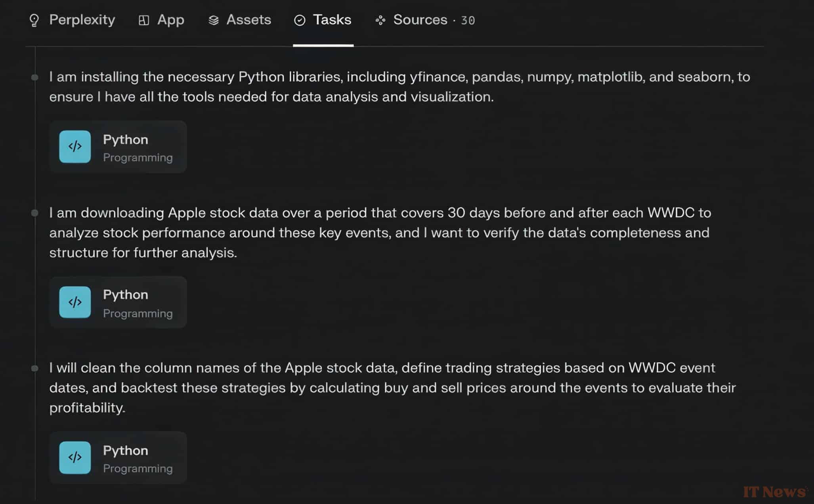Viewport: 814px width, 504px height.
Task: Click the stacked layers Assets icon
Action: [x=214, y=20]
